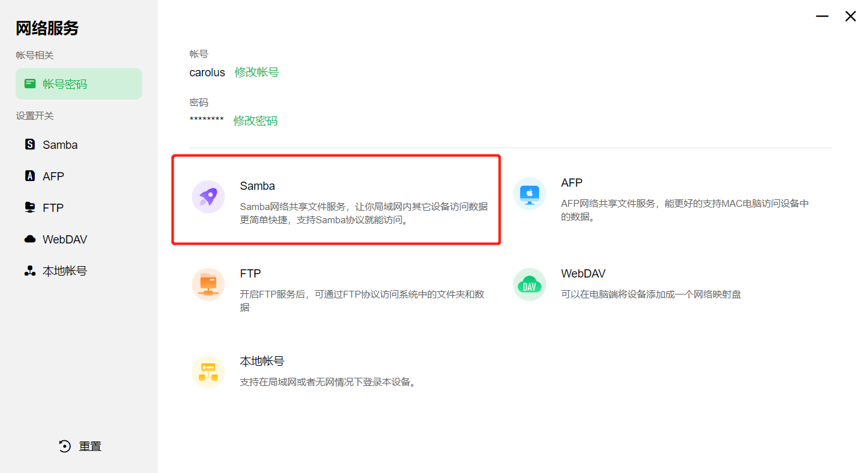868x473 pixels.
Task: Click the "本地帐号" card title
Action: pos(262,361)
